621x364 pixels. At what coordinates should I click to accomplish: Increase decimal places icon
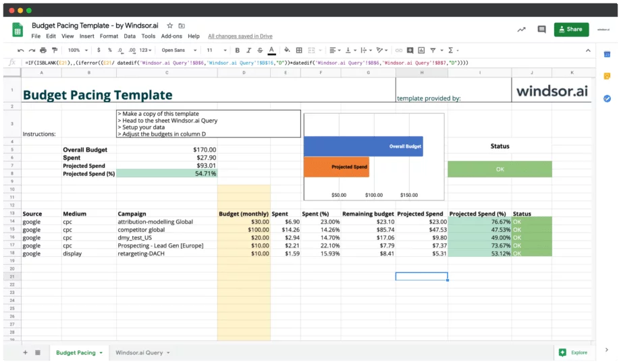coord(132,51)
